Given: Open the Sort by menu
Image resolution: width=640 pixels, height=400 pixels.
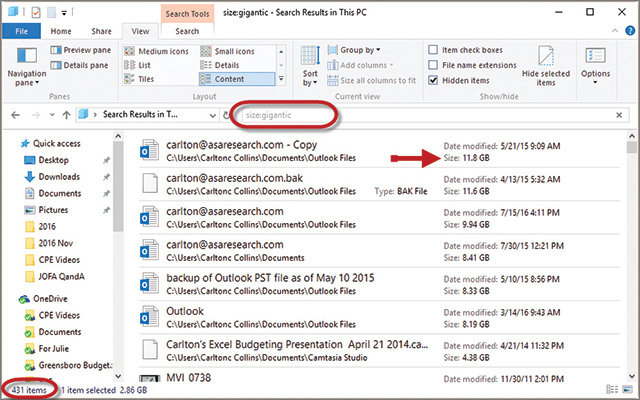Looking at the screenshot, I should (310, 66).
